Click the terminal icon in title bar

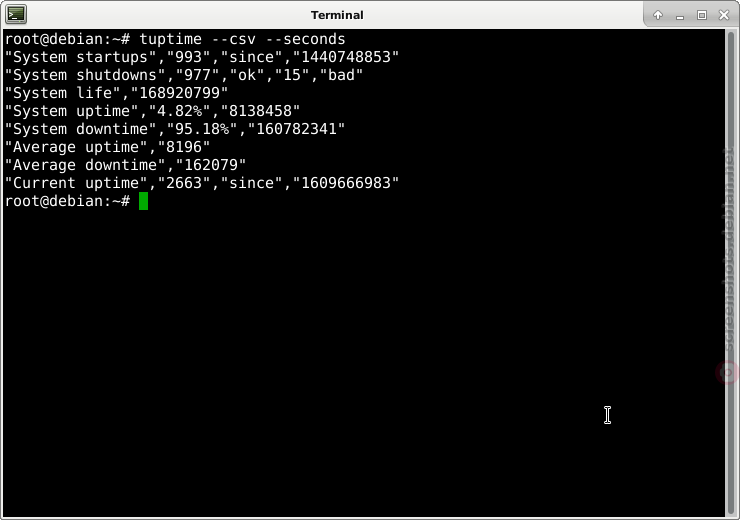pyautogui.click(x=16, y=15)
